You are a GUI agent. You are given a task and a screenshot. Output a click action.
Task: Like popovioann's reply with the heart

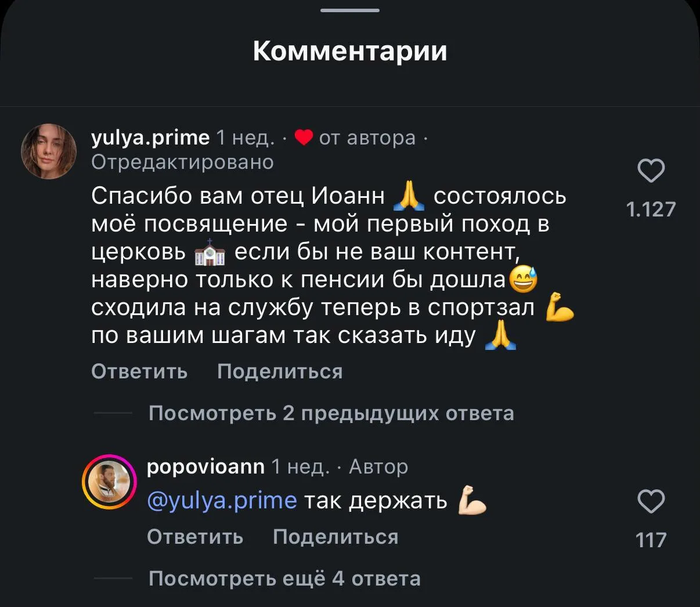pos(651,501)
